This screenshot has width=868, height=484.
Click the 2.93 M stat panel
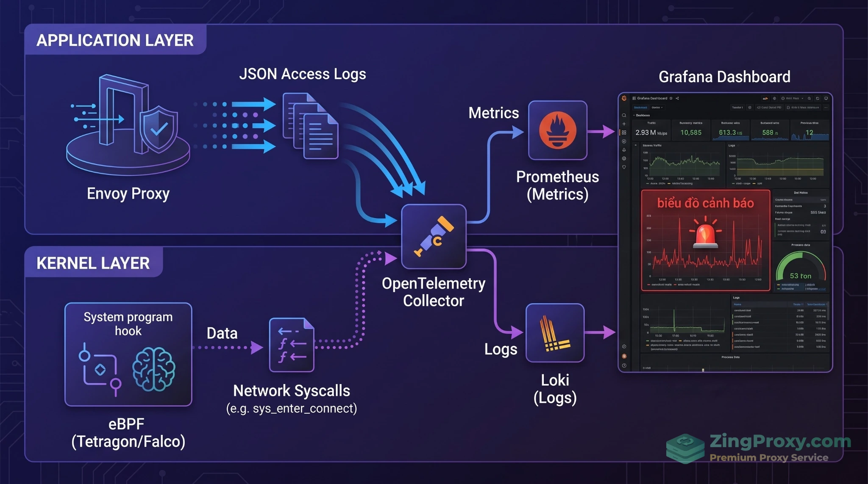point(651,130)
